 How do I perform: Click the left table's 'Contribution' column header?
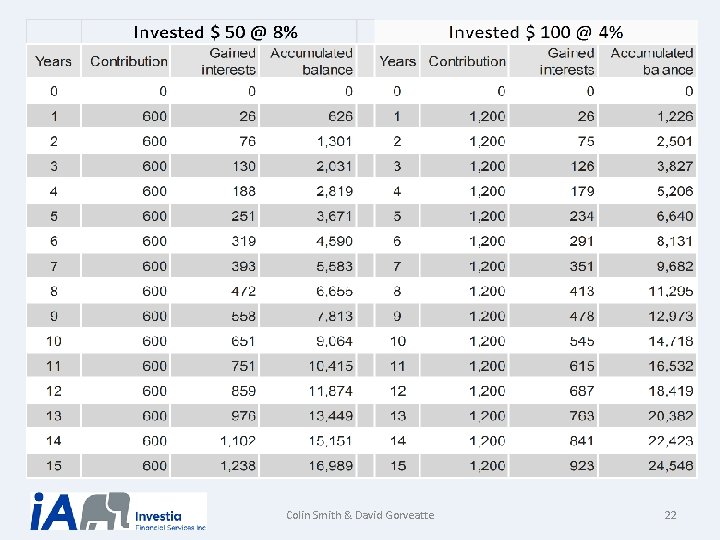[129, 61]
